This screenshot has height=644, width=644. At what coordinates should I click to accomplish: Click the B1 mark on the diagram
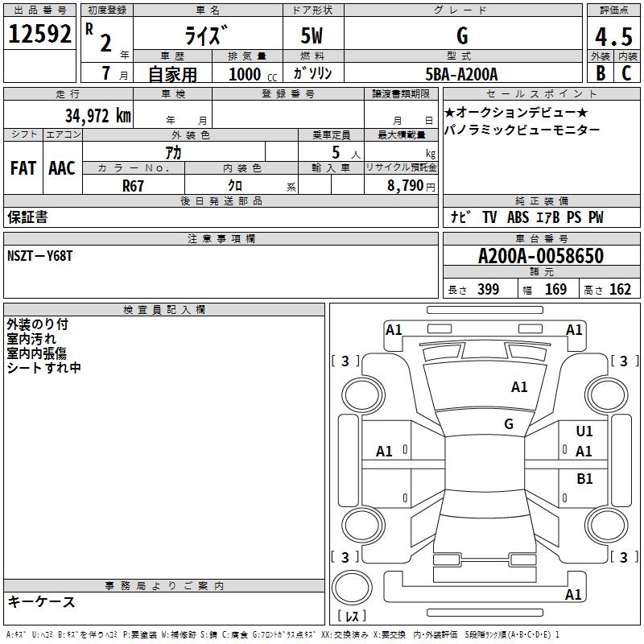tap(585, 478)
